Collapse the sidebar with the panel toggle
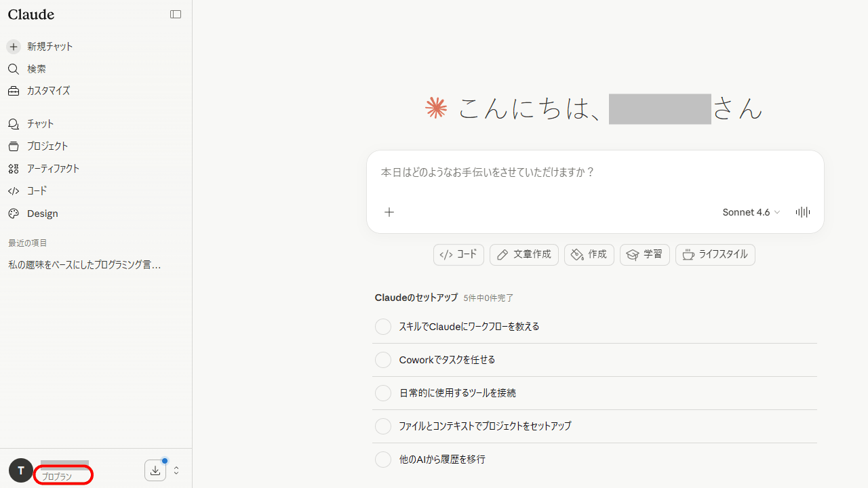The image size is (868, 488). (x=176, y=14)
